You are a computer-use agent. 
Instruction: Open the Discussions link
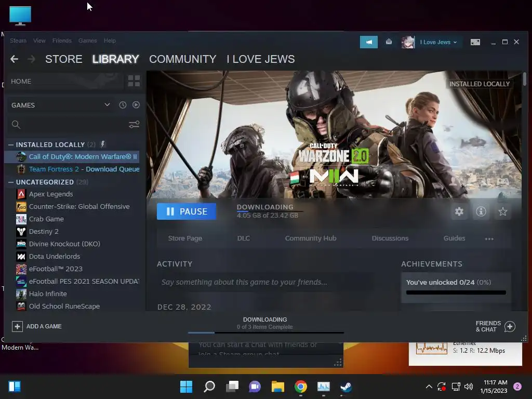point(390,238)
